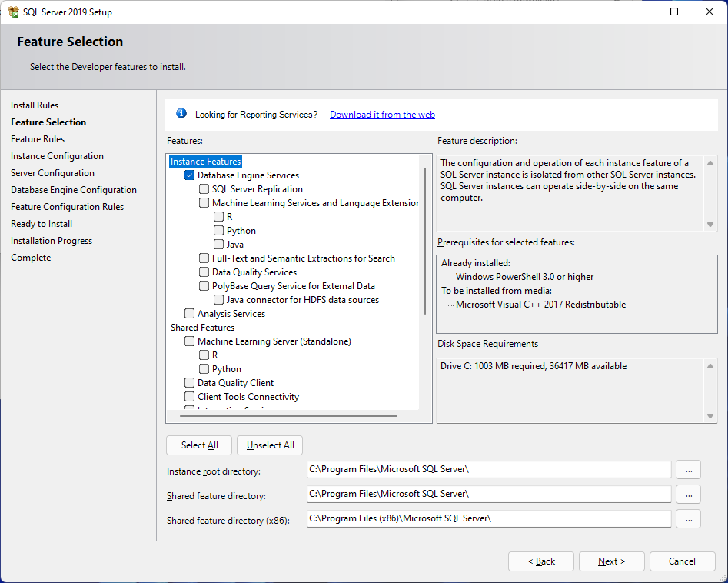Close the SQL Server 2019 Setup window
Image resolution: width=728 pixels, height=583 pixels.
(x=709, y=12)
